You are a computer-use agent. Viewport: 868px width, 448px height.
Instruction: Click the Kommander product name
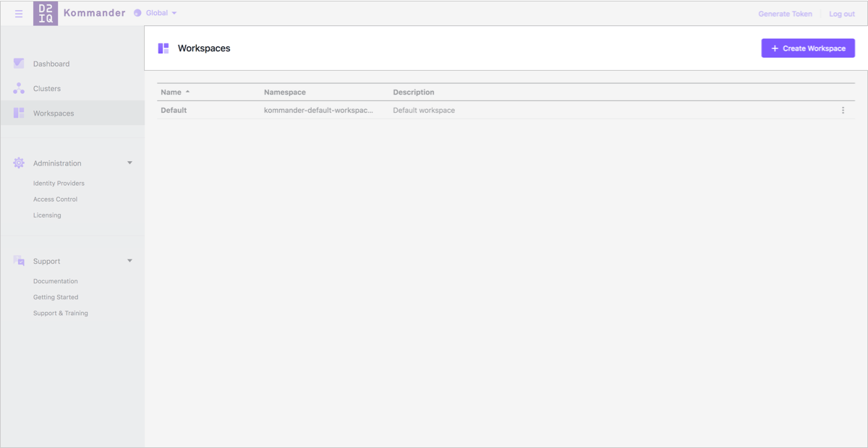pyautogui.click(x=95, y=13)
